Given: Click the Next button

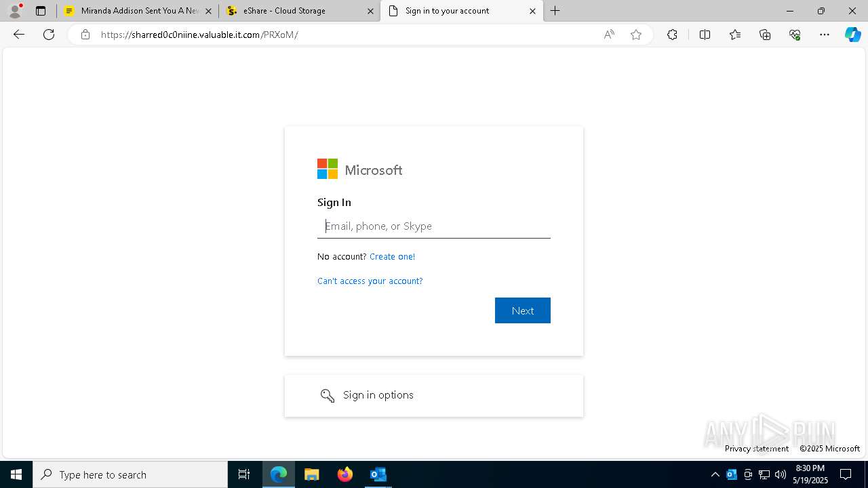Looking at the screenshot, I should point(523,310).
